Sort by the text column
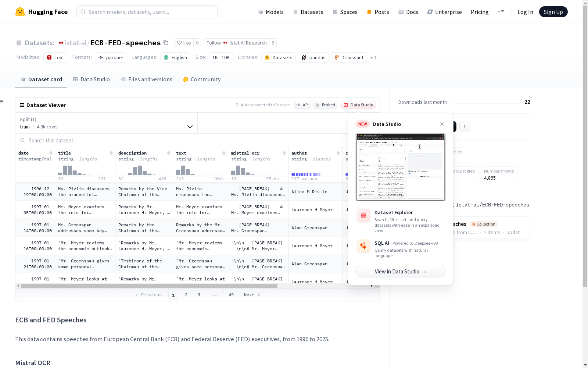The width and height of the screenshot is (588, 368). click(x=224, y=153)
